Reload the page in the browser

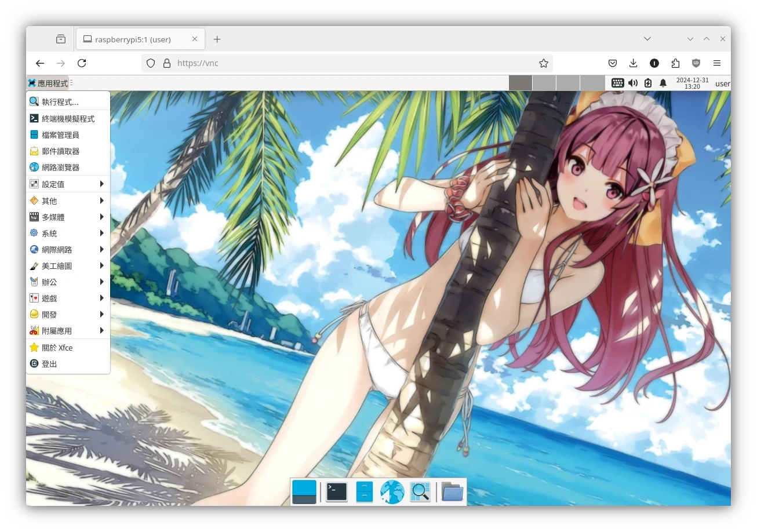coord(82,63)
